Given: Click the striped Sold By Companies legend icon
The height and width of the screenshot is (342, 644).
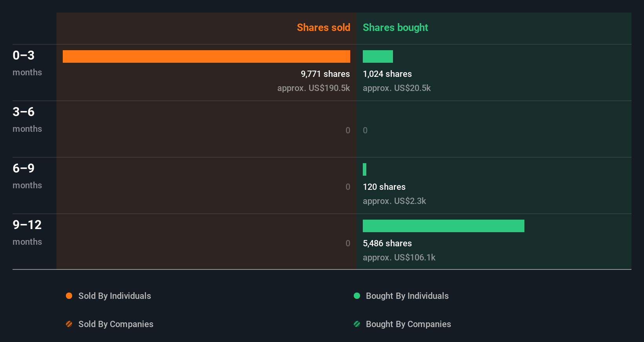Looking at the screenshot, I should [69, 324].
